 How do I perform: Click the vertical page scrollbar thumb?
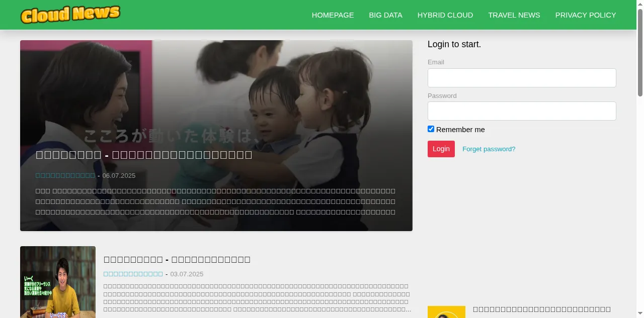pos(640,52)
